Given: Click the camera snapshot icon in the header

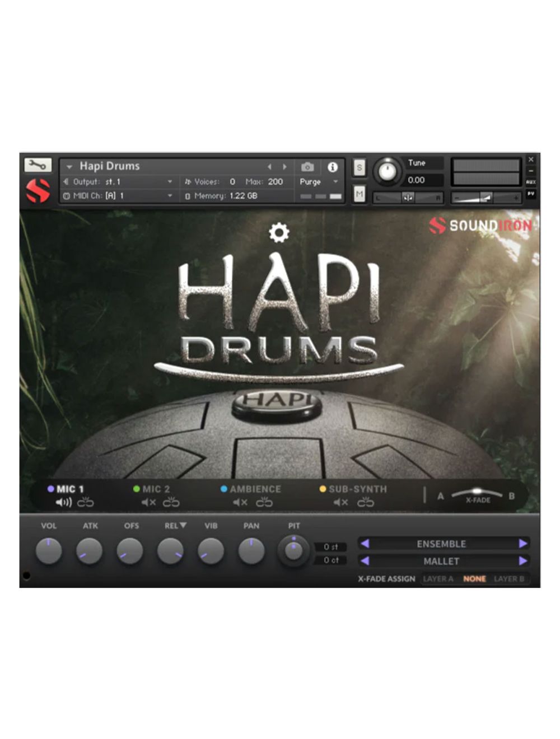Looking at the screenshot, I should (x=307, y=167).
